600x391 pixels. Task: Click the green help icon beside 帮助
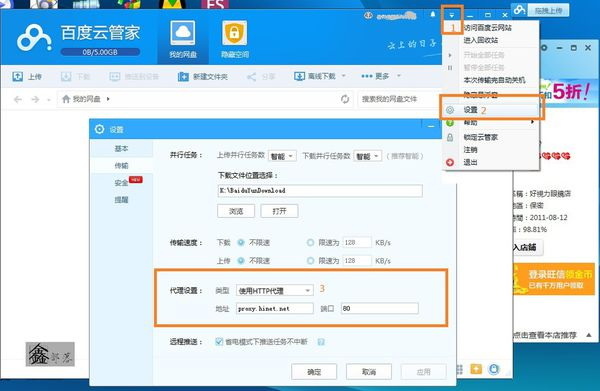tap(450, 123)
